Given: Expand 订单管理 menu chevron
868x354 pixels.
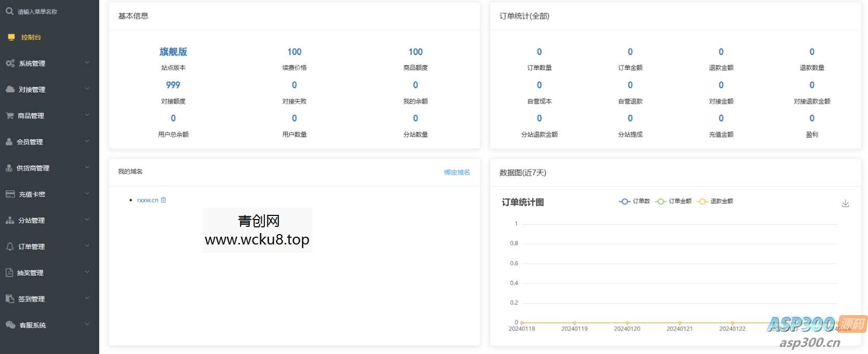Looking at the screenshot, I should pos(87,246).
